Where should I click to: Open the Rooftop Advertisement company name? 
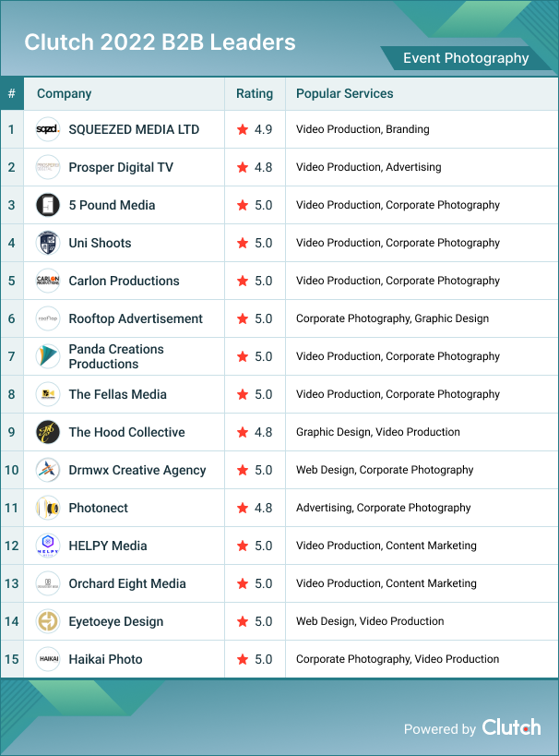pos(136,318)
